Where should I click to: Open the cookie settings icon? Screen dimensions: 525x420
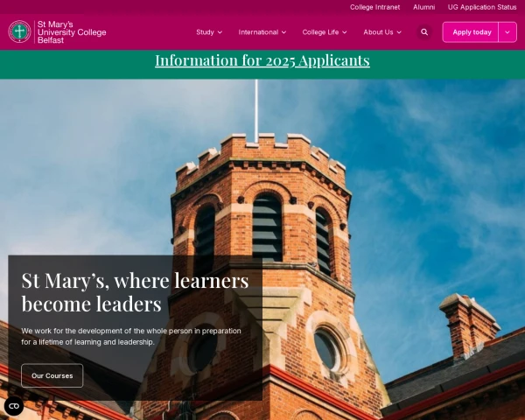(14, 406)
